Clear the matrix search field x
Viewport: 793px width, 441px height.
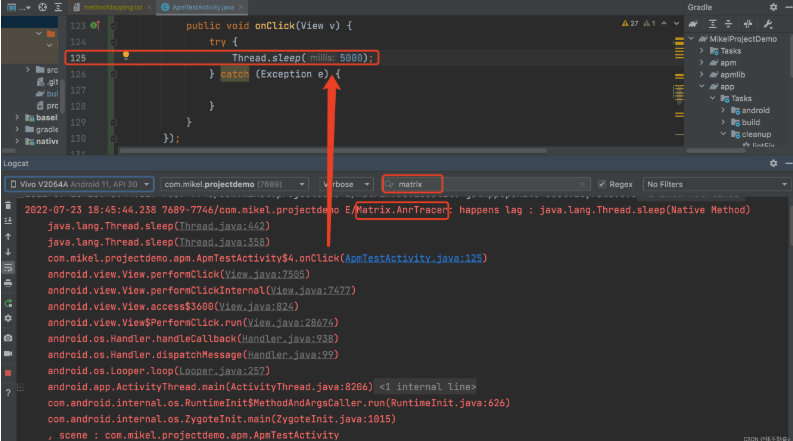pyautogui.click(x=582, y=184)
